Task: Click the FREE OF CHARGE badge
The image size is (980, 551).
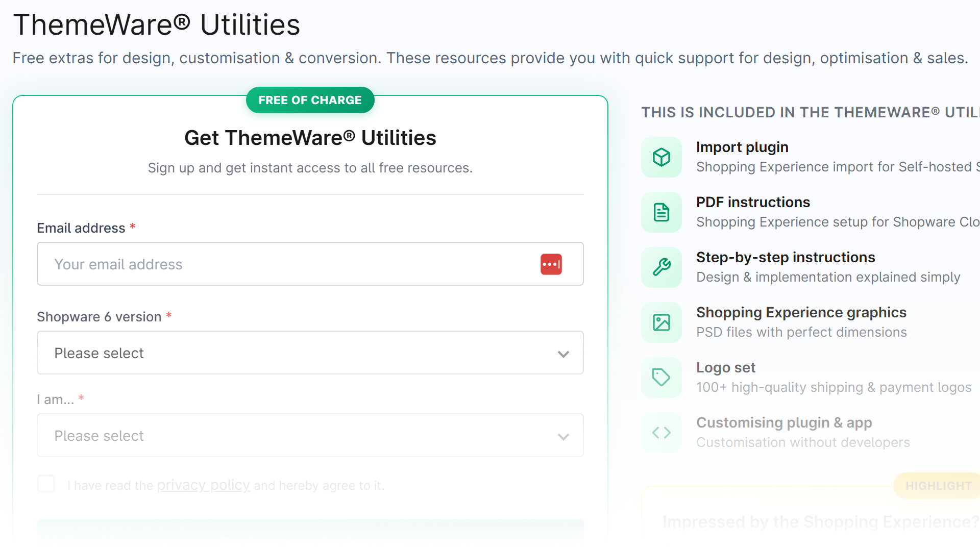Action: [x=310, y=100]
